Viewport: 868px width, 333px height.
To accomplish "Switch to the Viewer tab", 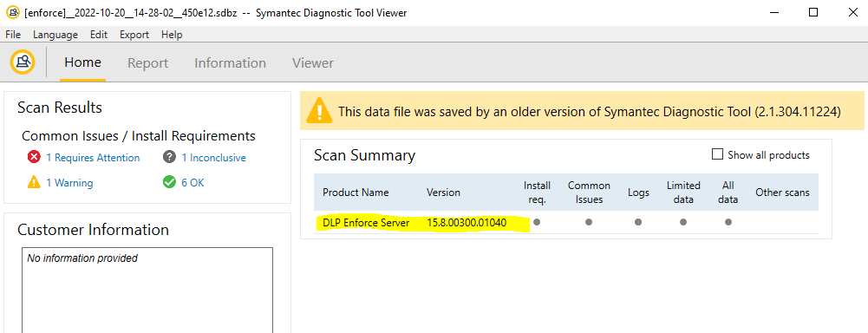I will pyautogui.click(x=313, y=63).
